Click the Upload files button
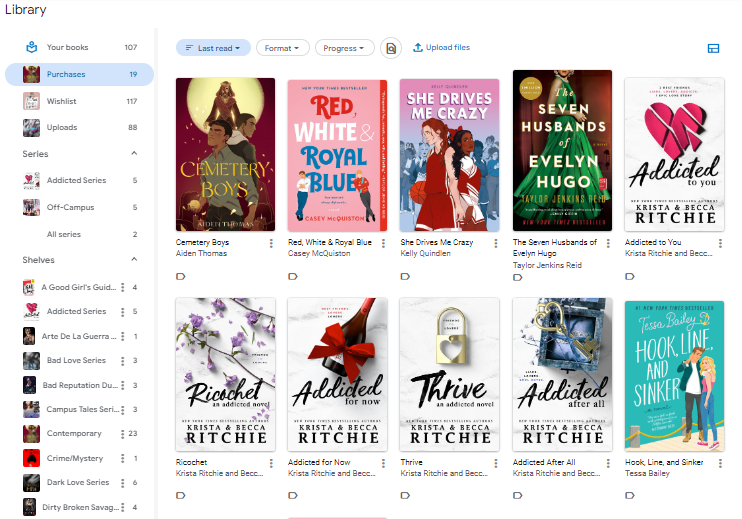 (442, 47)
